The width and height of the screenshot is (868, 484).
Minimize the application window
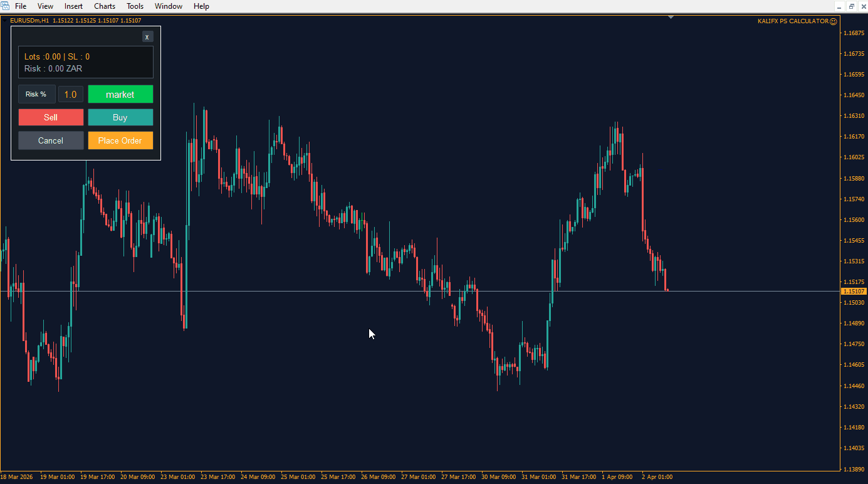coord(837,6)
